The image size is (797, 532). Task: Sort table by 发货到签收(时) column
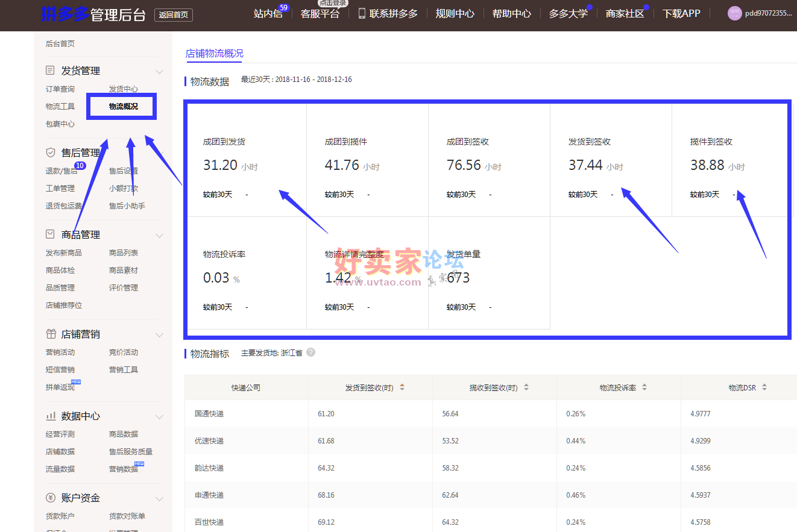click(402, 387)
